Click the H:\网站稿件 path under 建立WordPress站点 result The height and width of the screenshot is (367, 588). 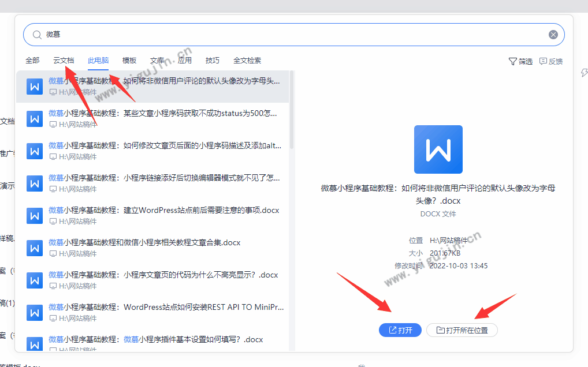tap(77, 222)
